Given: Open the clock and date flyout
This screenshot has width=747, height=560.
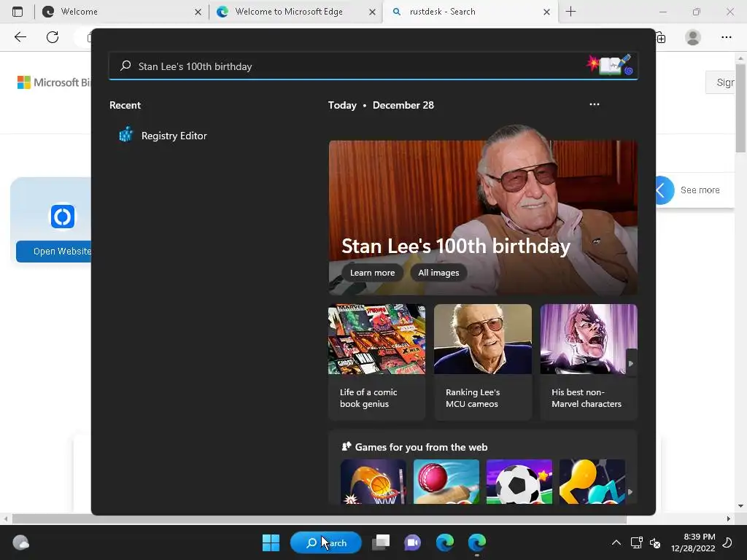Looking at the screenshot, I should pos(693,542).
